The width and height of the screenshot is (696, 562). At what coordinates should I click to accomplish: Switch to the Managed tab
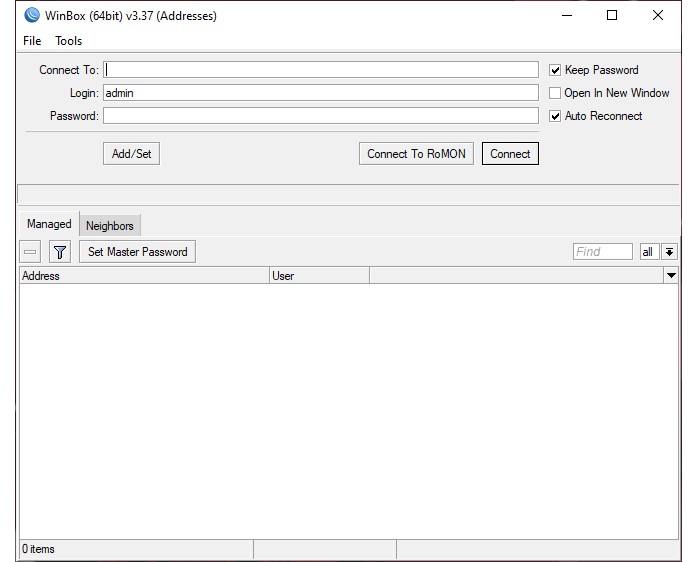pos(49,224)
